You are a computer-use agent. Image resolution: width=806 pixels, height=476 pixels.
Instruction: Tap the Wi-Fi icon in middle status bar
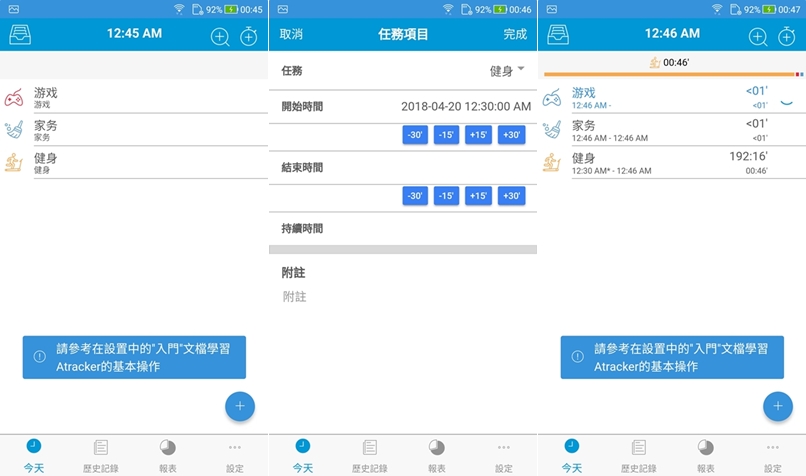click(448, 9)
